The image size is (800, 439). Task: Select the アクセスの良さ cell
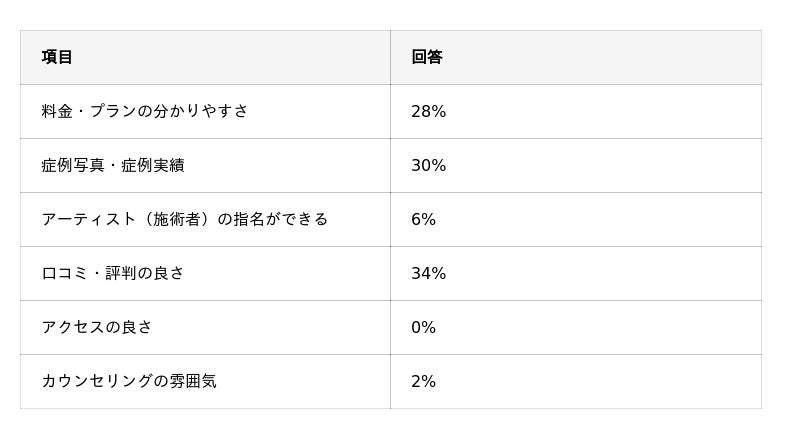[96, 327]
